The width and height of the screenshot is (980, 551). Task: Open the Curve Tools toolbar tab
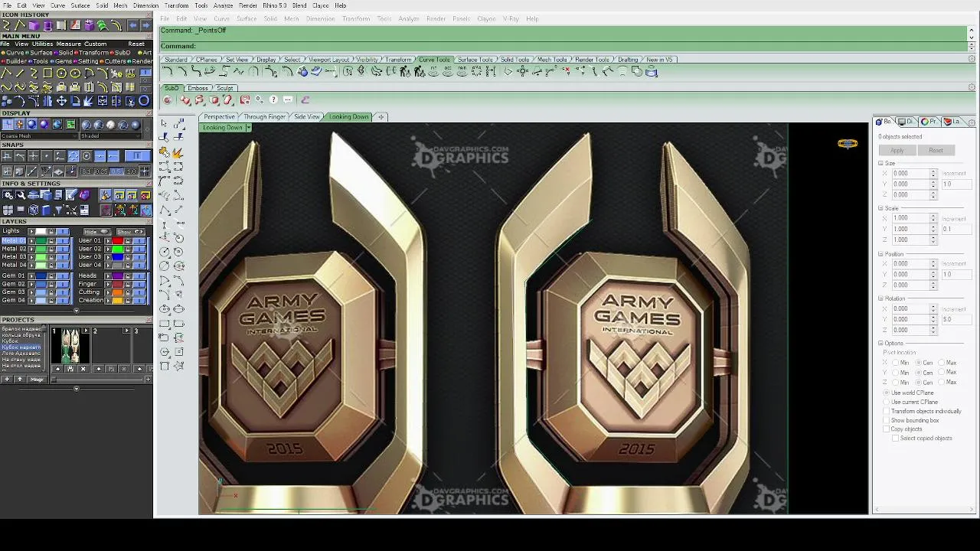[x=435, y=60]
